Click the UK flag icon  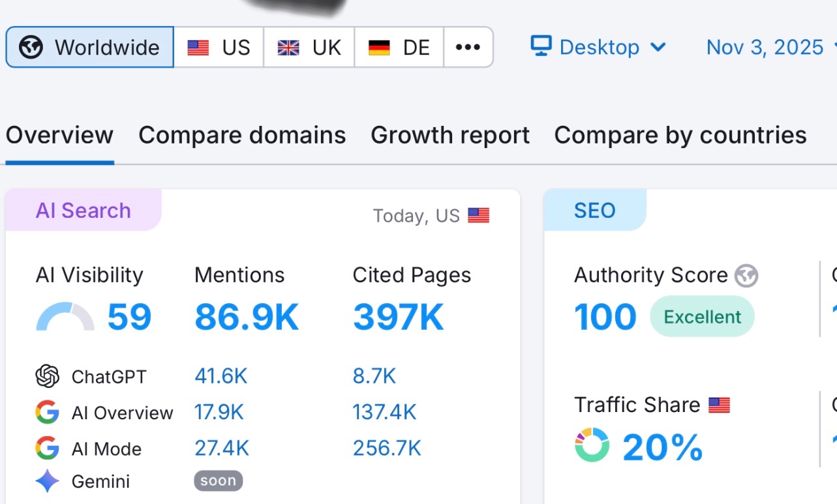[x=288, y=48]
